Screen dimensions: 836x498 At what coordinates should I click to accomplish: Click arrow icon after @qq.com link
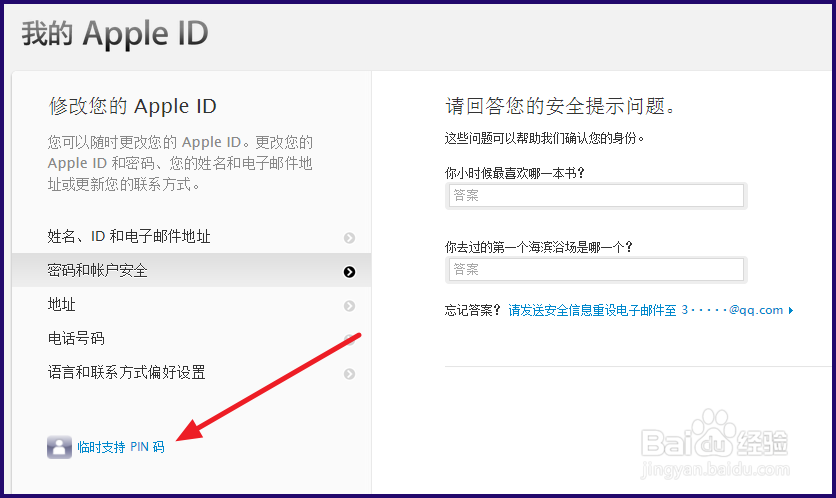point(791,310)
